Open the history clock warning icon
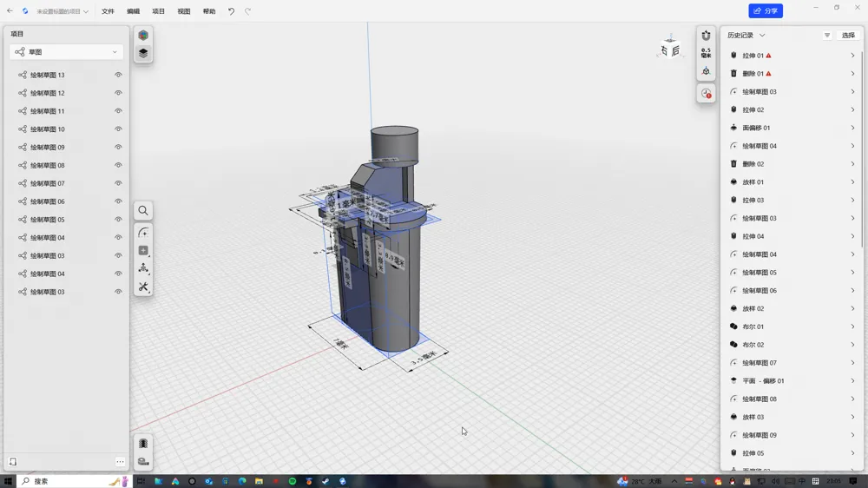The width and height of the screenshot is (868, 488). click(x=706, y=94)
